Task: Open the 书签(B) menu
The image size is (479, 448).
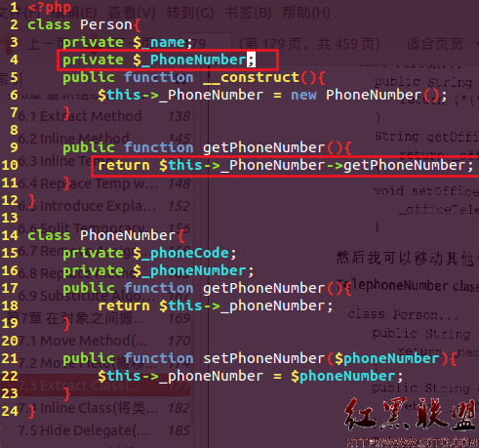Action: coord(248,14)
